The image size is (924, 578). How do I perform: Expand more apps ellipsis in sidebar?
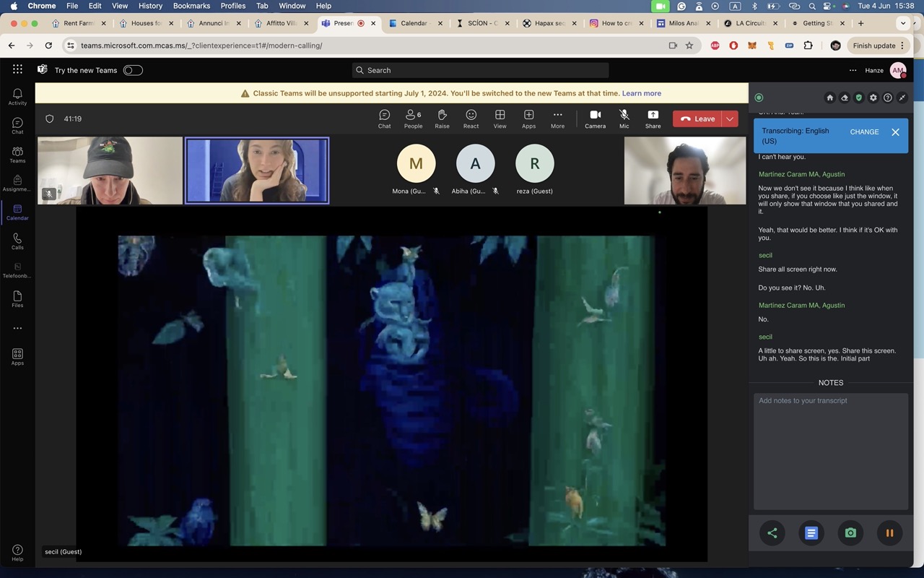[x=17, y=328]
